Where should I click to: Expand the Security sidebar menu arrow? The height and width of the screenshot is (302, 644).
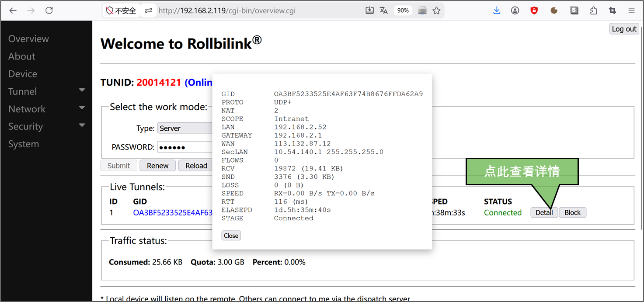click(x=82, y=125)
